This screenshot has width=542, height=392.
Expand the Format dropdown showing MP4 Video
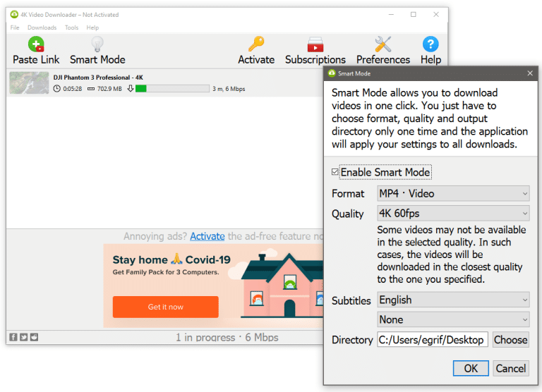[x=453, y=193]
